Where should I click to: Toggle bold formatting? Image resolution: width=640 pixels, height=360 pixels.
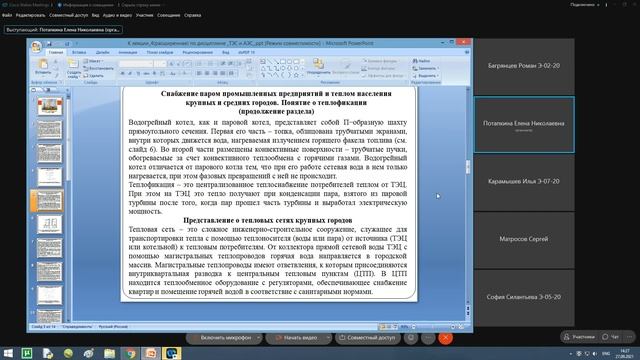tap(122, 73)
